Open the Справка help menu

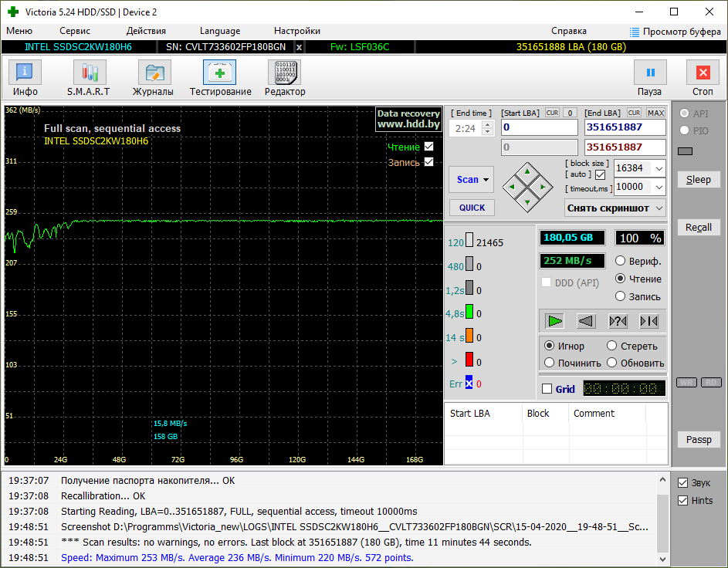pos(569,31)
